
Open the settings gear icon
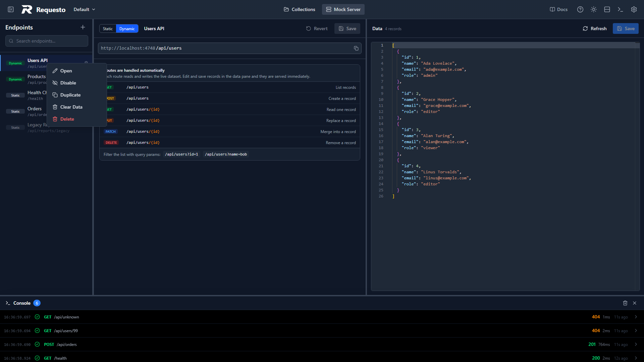[x=634, y=9]
